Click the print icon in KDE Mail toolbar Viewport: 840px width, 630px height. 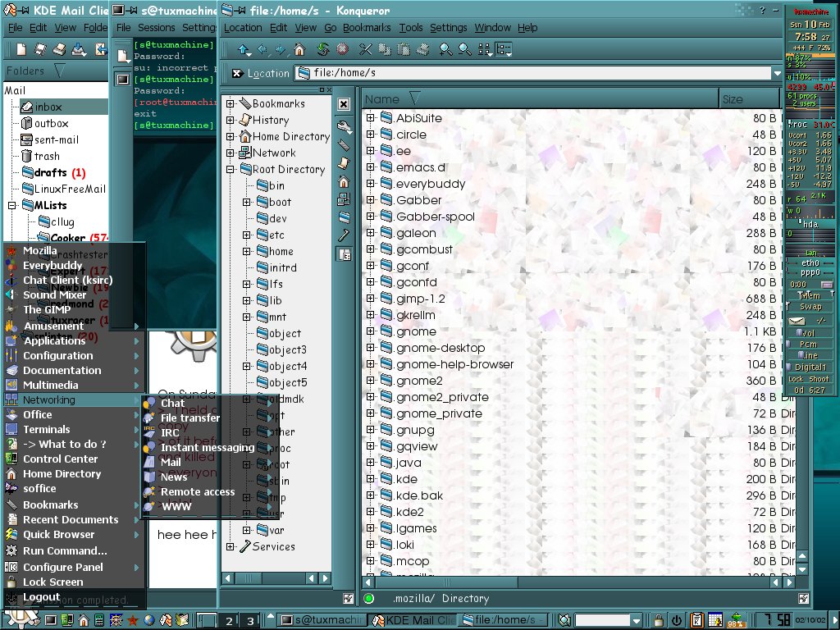(x=59, y=50)
